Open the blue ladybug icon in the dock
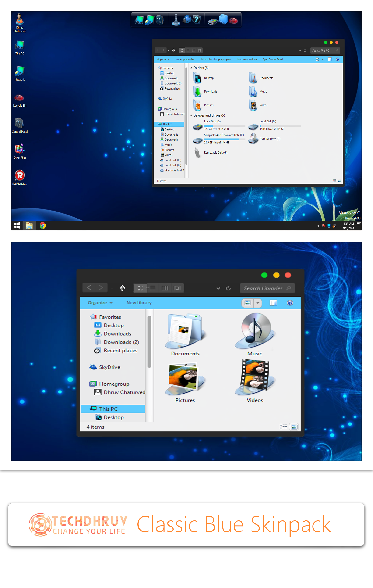373x588 pixels. pos(187,19)
